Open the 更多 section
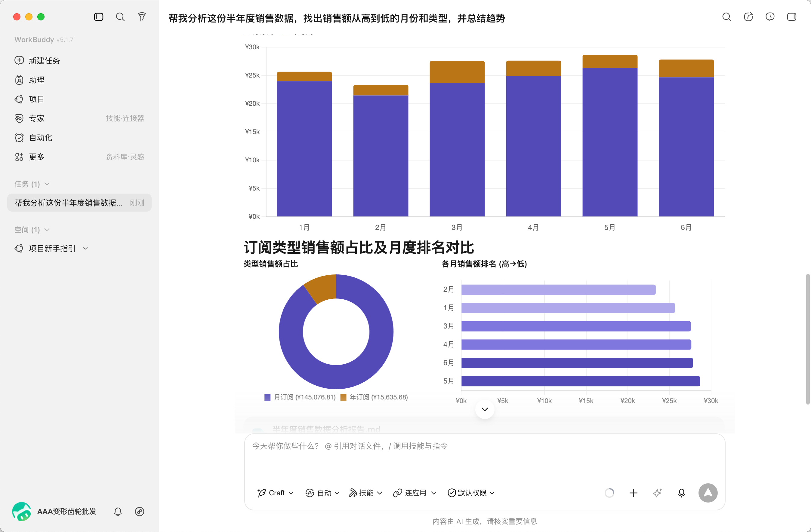 pyautogui.click(x=30, y=157)
